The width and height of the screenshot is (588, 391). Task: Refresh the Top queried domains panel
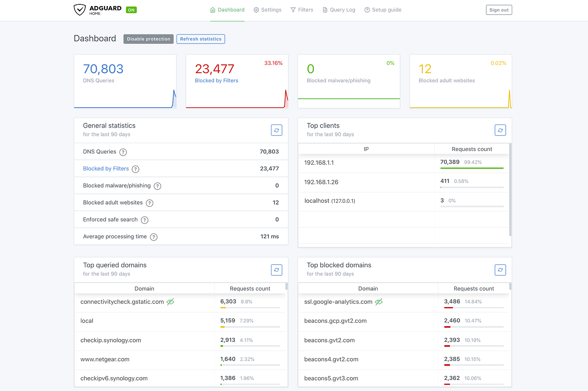[277, 270]
